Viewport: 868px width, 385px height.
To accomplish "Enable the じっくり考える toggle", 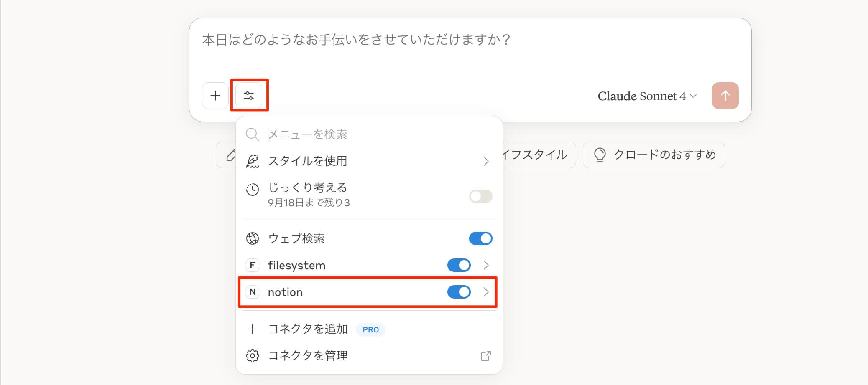I will 480,196.
